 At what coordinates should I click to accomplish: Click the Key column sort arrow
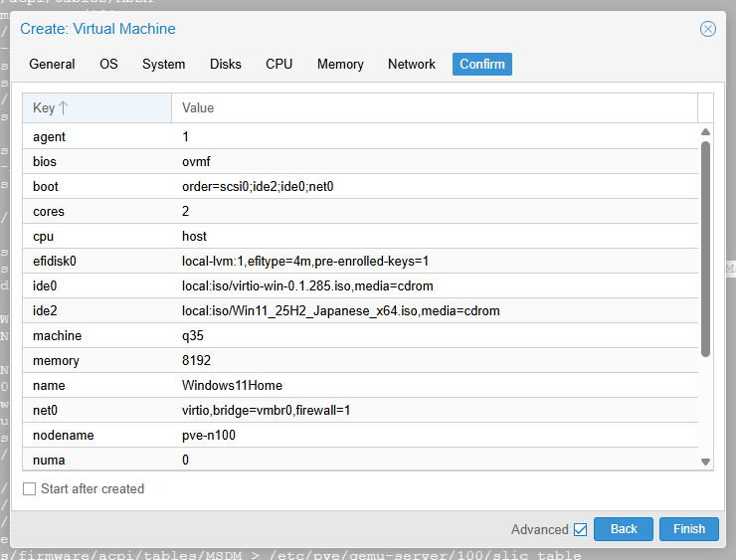coord(64,107)
